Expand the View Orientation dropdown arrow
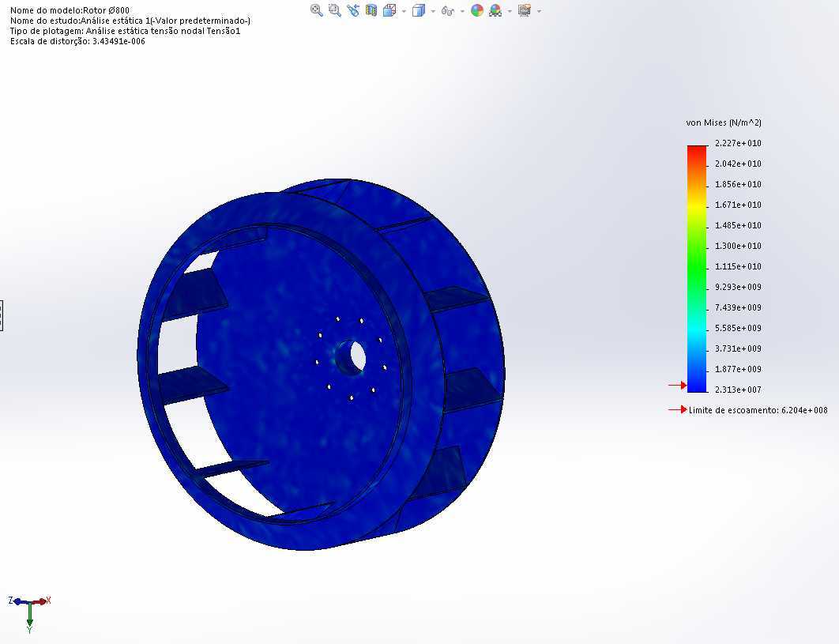 pyautogui.click(x=404, y=11)
